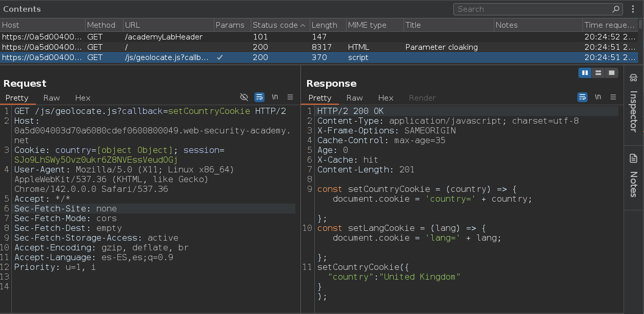Open the Request pane hamburger menu
Viewport: 644px width, 314px height.
[x=290, y=97]
